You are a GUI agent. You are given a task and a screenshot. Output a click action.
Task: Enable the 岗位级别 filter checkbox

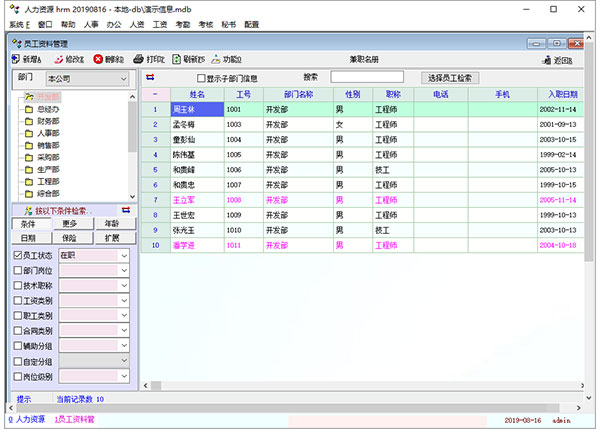point(18,376)
